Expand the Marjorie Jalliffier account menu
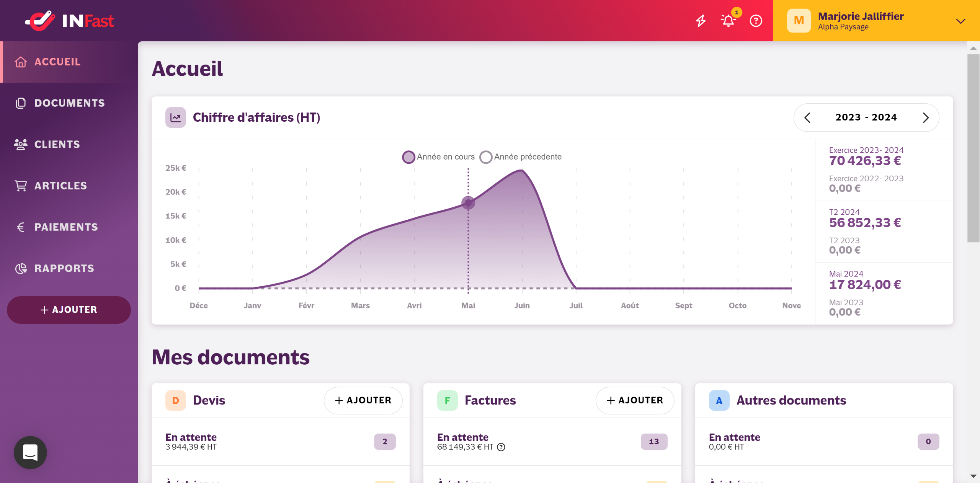The height and width of the screenshot is (483, 980). pyautogui.click(x=960, y=21)
